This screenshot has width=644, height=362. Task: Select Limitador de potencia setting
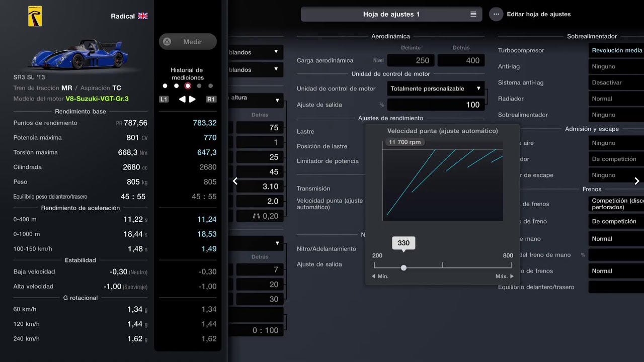tap(328, 161)
